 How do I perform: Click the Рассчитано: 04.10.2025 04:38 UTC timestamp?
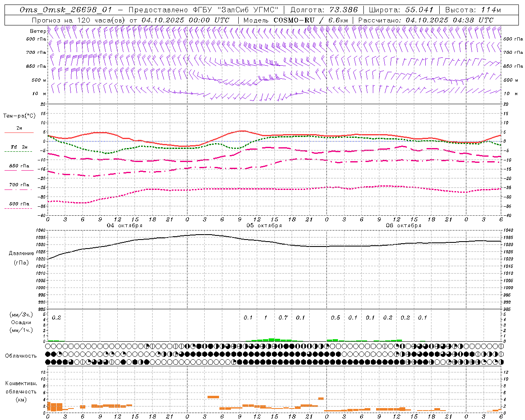click(x=426, y=20)
